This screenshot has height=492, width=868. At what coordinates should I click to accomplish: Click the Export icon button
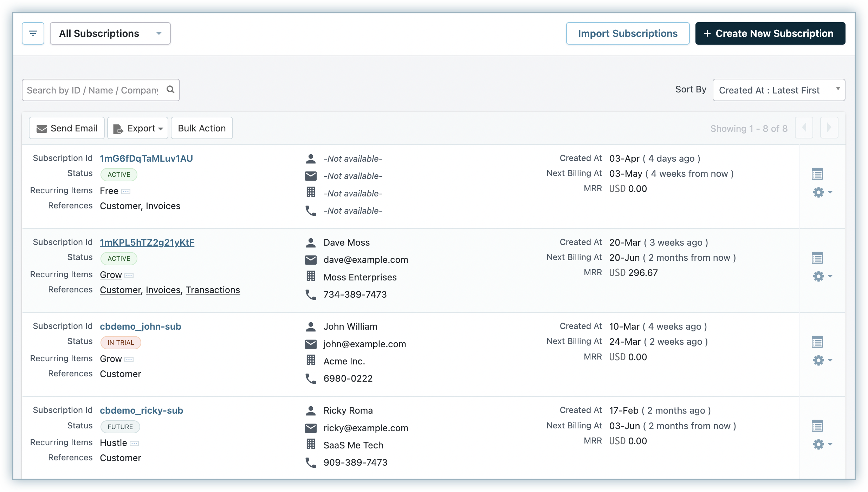point(137,128)
